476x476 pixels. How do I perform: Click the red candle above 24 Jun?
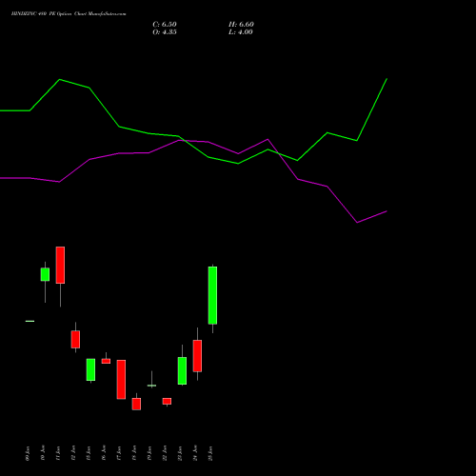click(x=197, y=356)
